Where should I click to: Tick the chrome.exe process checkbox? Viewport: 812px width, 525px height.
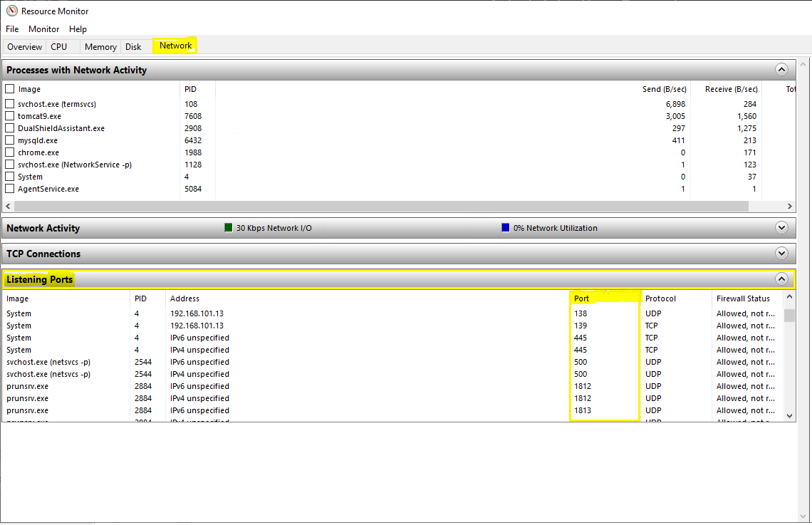(x=10, y=152)
